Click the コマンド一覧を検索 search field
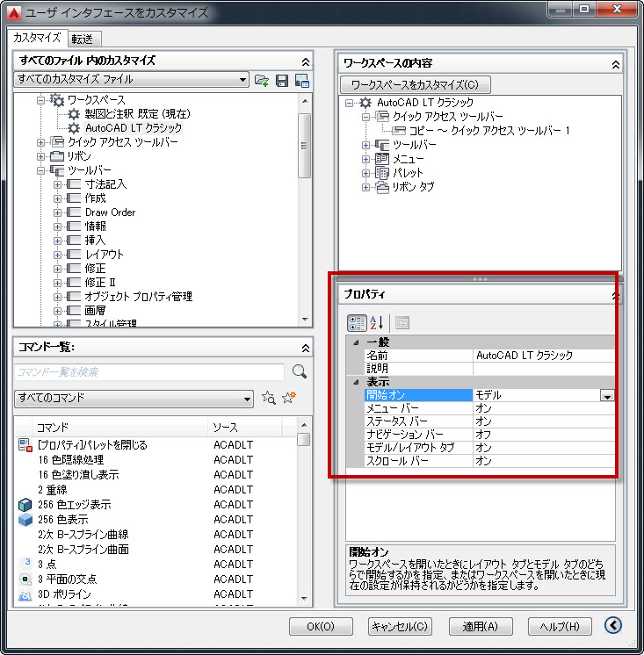The width and height of the screenshot is (644, 655). coord(149,371)
